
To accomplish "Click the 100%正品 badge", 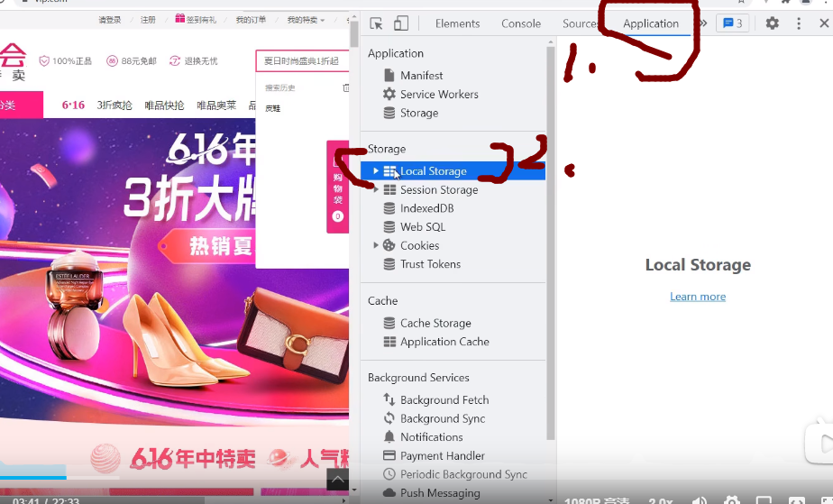I will coord(66,61).
